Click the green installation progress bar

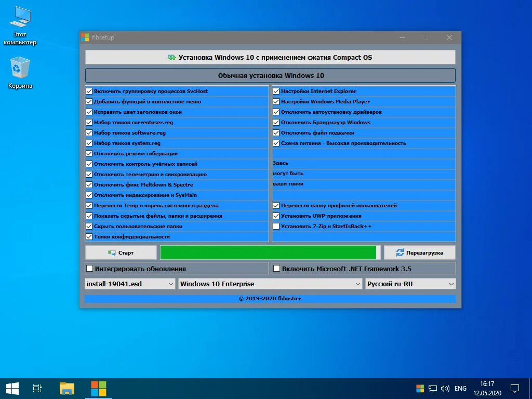(x=270, y=253)
